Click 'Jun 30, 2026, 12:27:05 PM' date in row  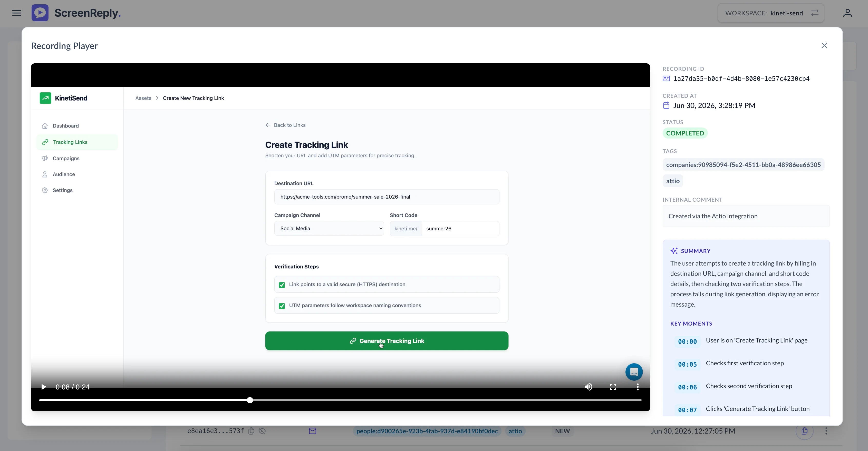pos(693,431)
